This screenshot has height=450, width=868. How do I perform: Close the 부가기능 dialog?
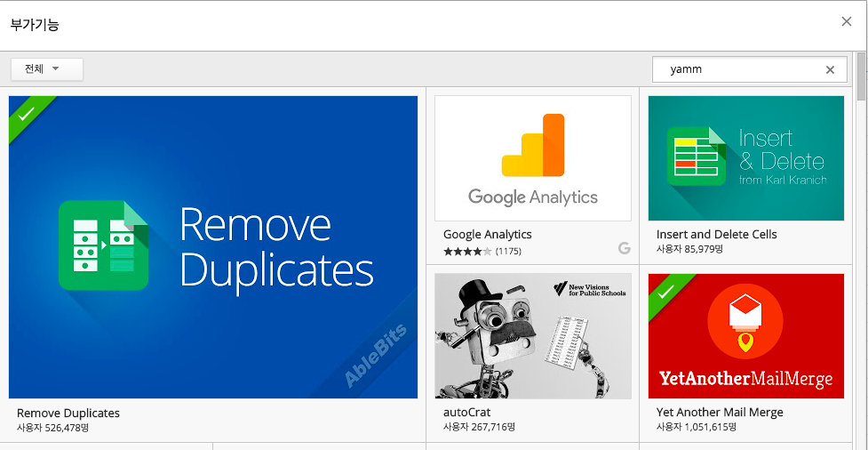click(847, 22)
